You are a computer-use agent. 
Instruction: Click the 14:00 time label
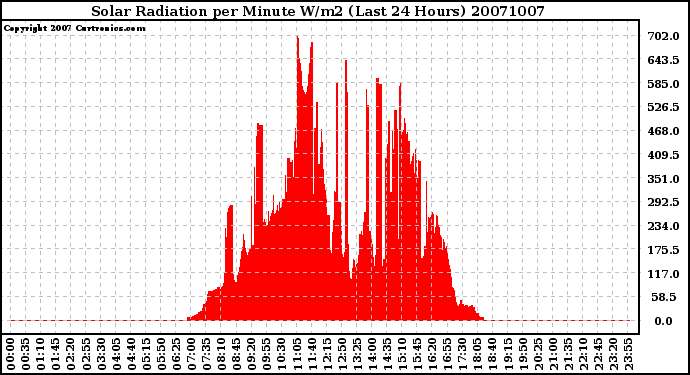click(x=373, y=355)
